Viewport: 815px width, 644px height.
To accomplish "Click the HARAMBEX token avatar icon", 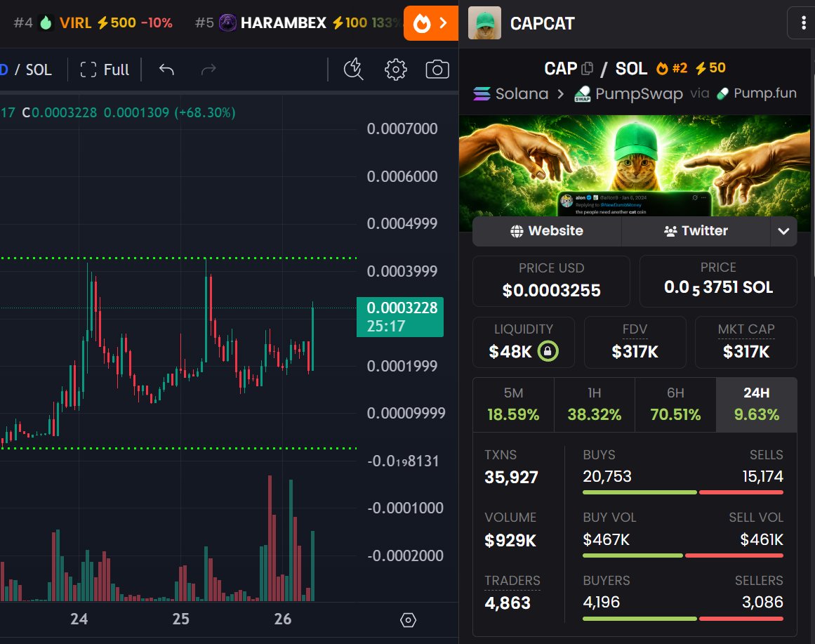I will pyautogui.click(x=227, y=23).
